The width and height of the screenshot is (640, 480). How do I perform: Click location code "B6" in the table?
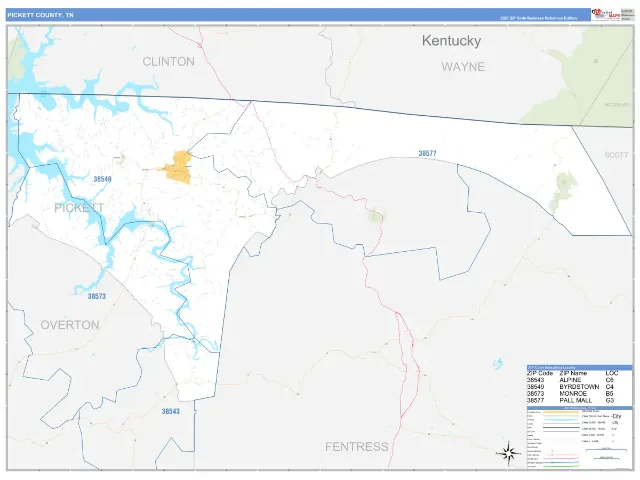[x=610, y=393]
